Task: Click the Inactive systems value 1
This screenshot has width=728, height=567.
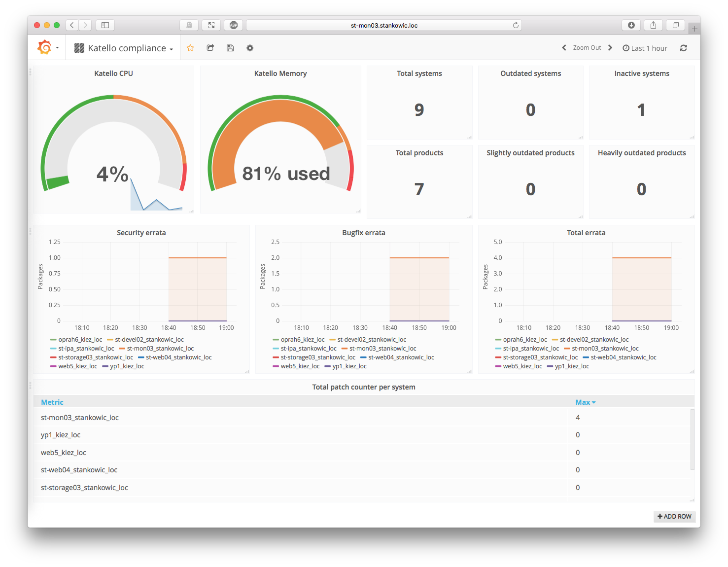Action: (641, 109)
